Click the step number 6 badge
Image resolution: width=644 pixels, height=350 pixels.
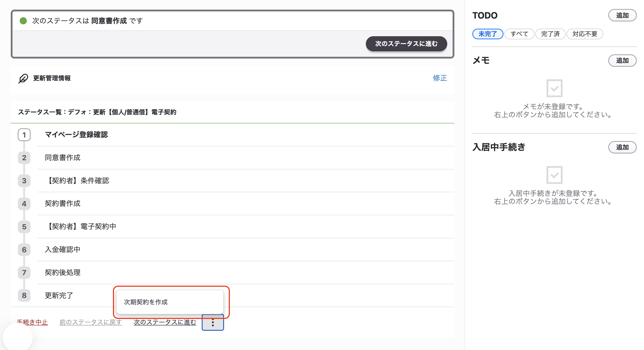[x=24, y=250]
